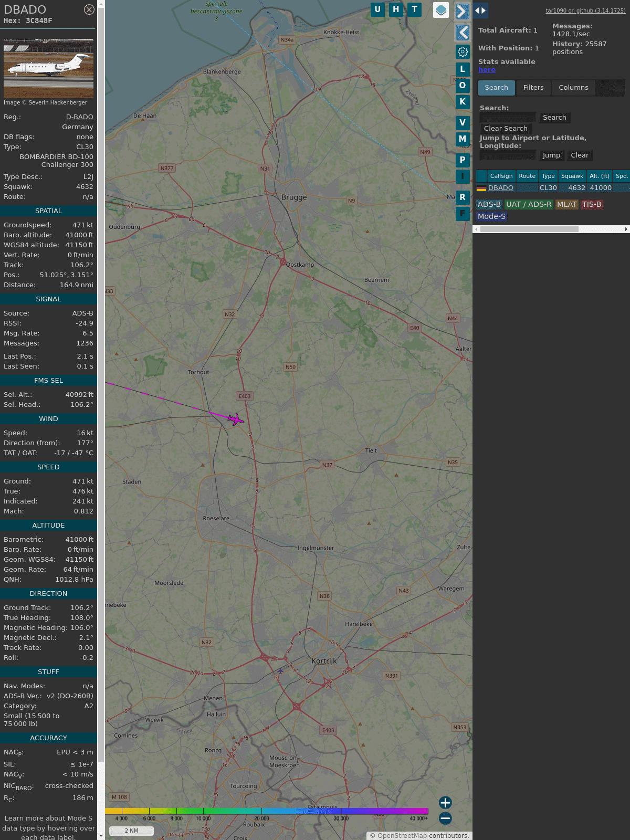This screenshot has width=630, height=840.
Task: Click the Mode-S legend label
Action: (491, 217)
